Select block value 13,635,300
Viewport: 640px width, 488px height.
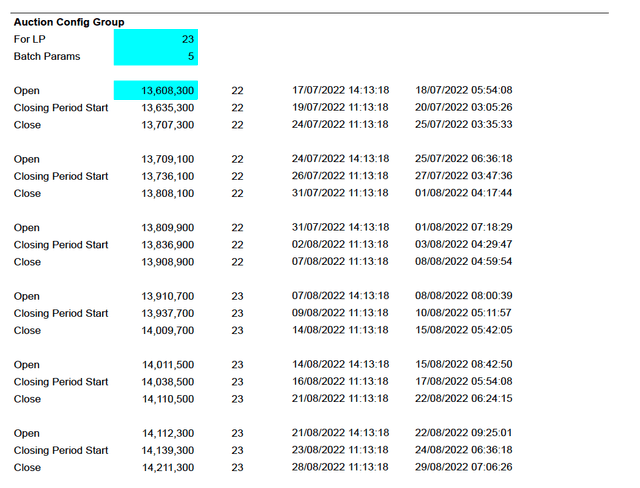168,108
